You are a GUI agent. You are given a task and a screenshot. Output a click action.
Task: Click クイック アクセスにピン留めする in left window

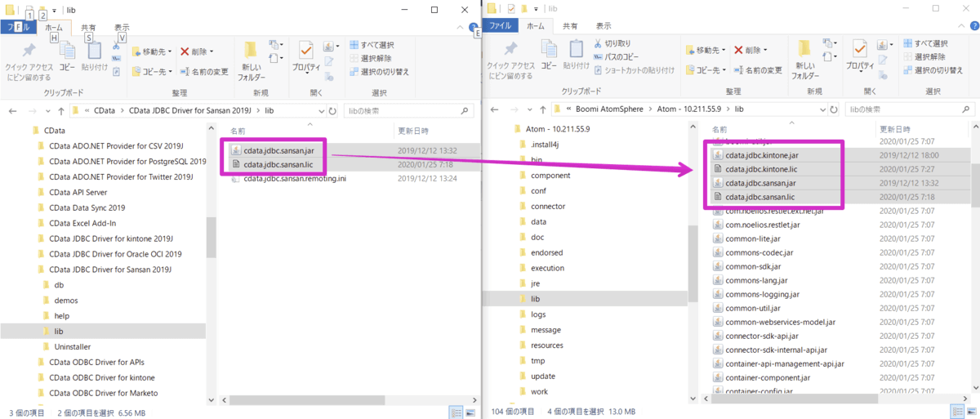point(29,60)
